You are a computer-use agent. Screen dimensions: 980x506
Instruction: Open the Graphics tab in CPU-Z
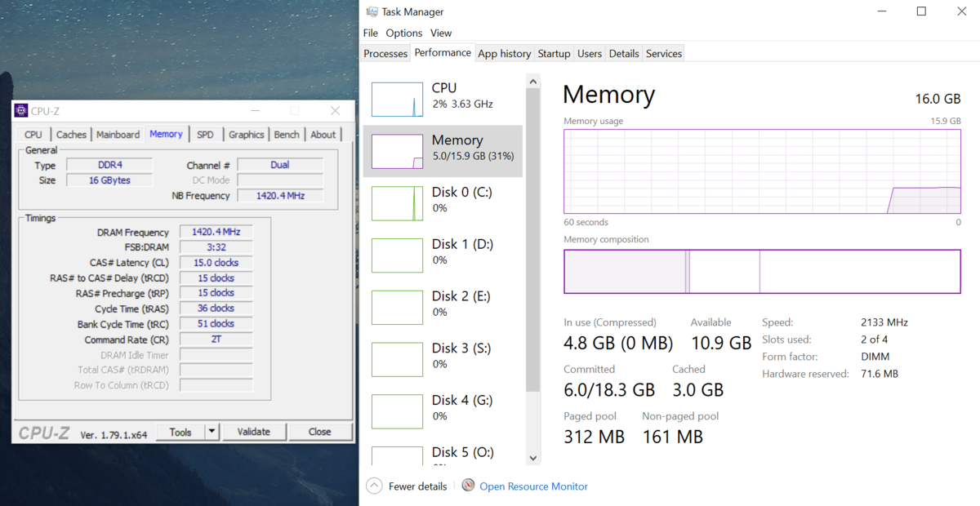tap(247, 135)
